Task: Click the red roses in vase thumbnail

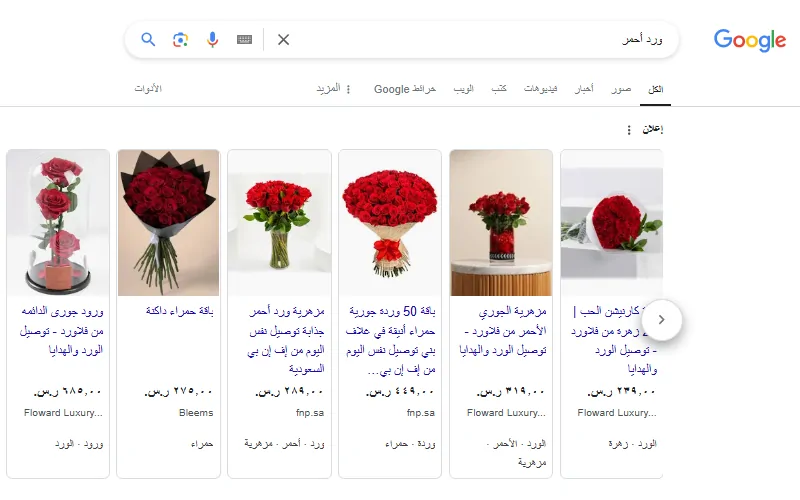Action: click(280, 223)
